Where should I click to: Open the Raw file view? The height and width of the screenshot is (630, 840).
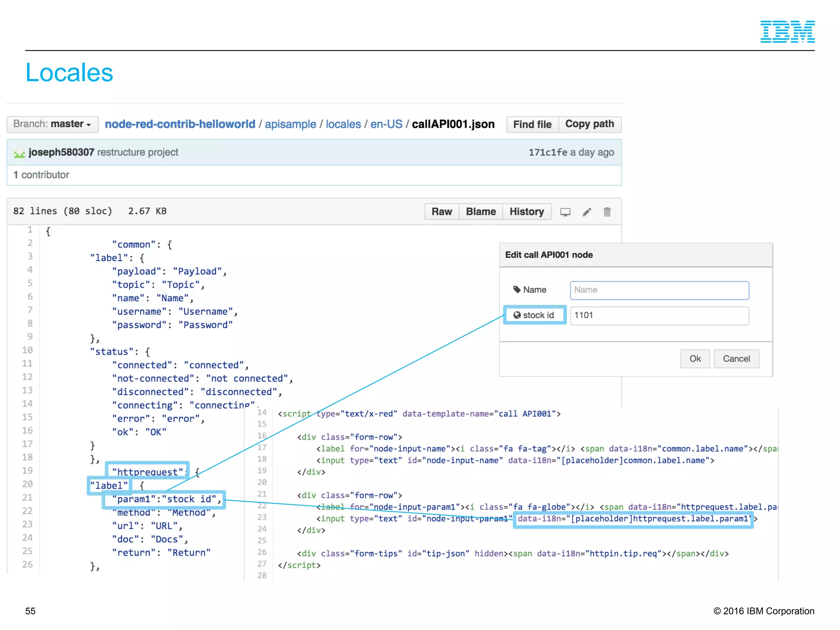(441, 212)
